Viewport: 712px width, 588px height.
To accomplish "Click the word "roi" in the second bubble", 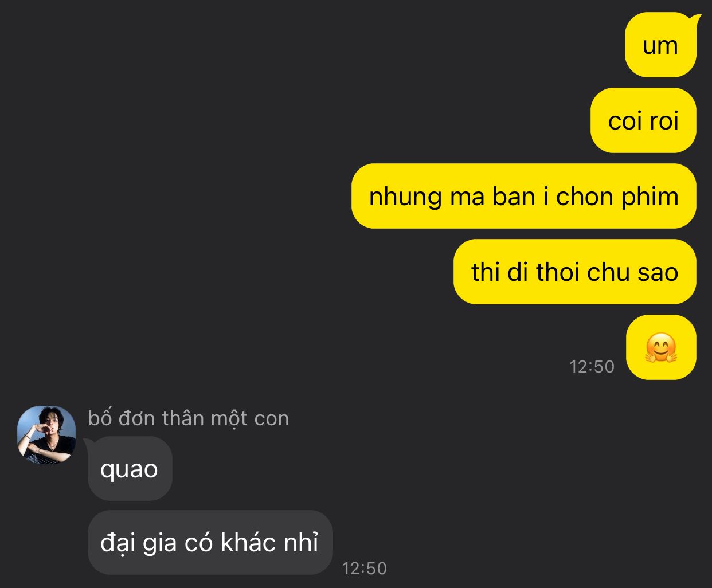I will pos(664,121).
